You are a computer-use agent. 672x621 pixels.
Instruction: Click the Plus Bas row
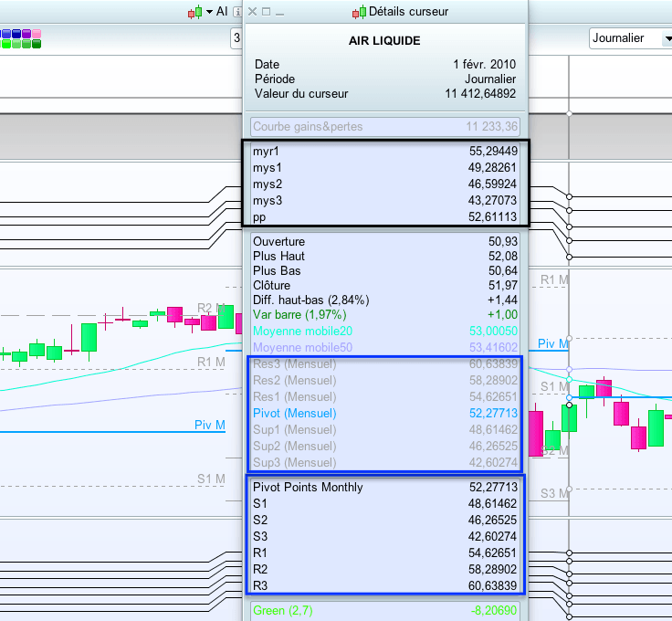point(385,270)
